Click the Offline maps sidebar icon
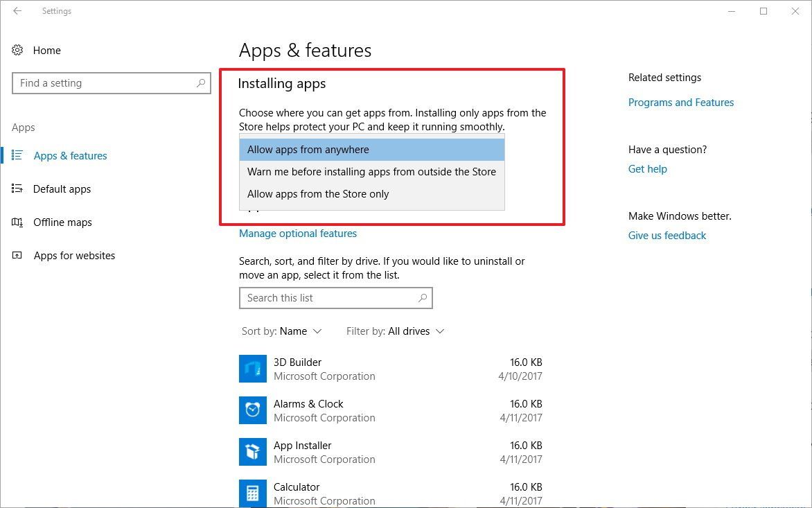Image resolution: width=812 pixels, height=508 pixels. (x=18, y=222)
